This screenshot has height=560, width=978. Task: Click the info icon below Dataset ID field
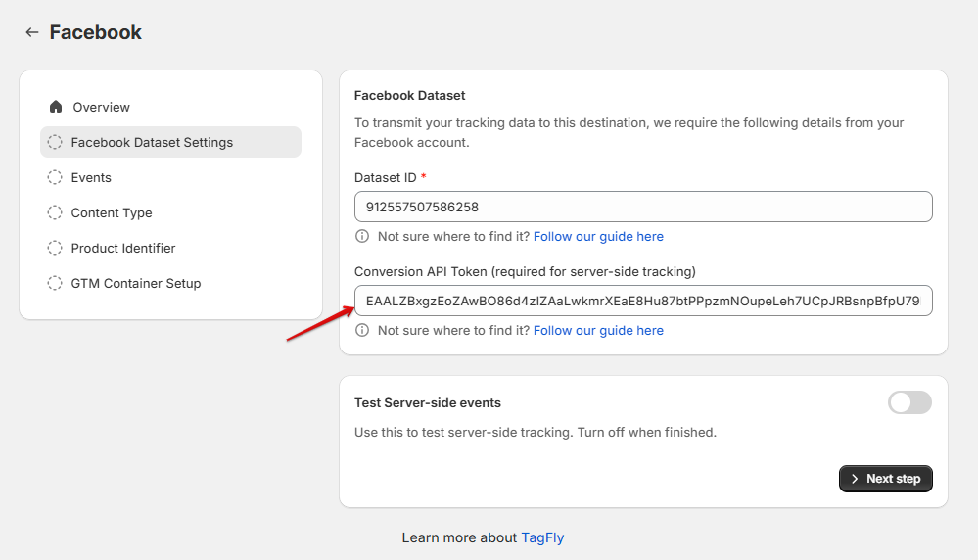click(x=362, y=236)
